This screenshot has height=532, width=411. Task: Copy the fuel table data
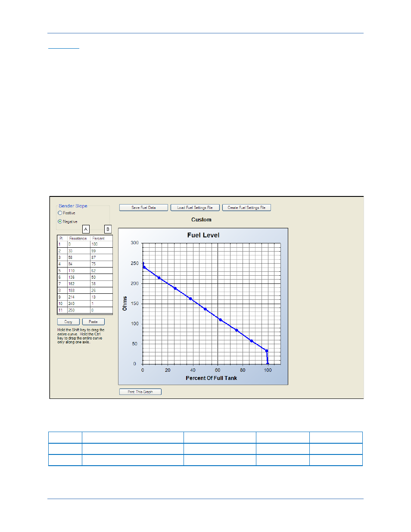coord(68,322)
